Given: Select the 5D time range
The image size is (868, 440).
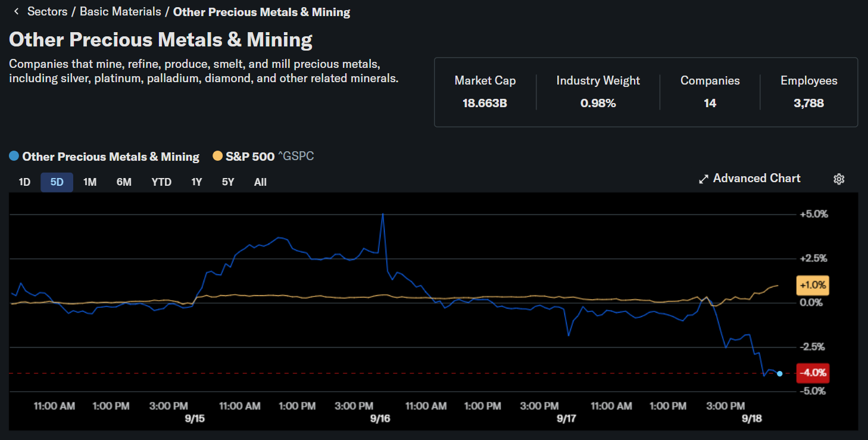Looking at the screenshot, I should 57,182.
